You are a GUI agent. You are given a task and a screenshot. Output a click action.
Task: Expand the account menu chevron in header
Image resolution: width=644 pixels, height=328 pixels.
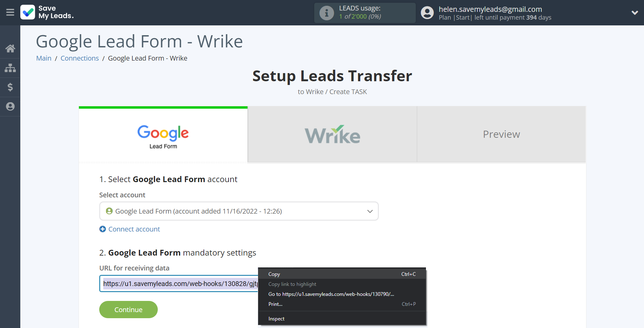pos(635,13)
